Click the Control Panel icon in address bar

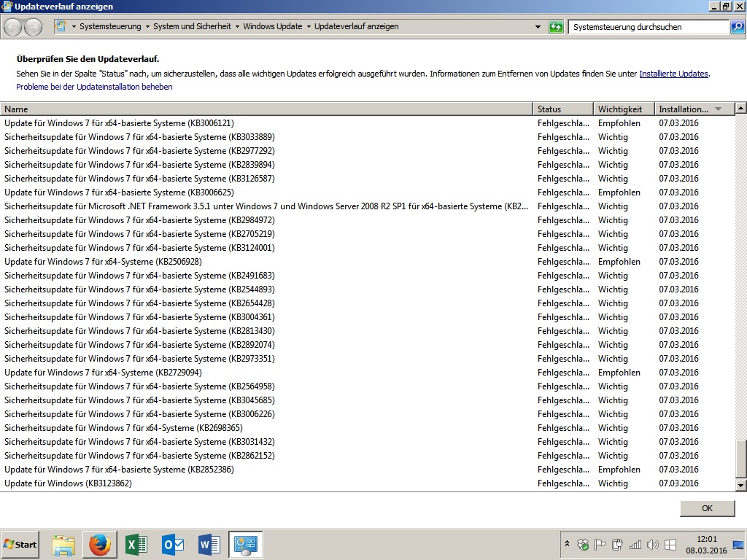coord(61,26)
